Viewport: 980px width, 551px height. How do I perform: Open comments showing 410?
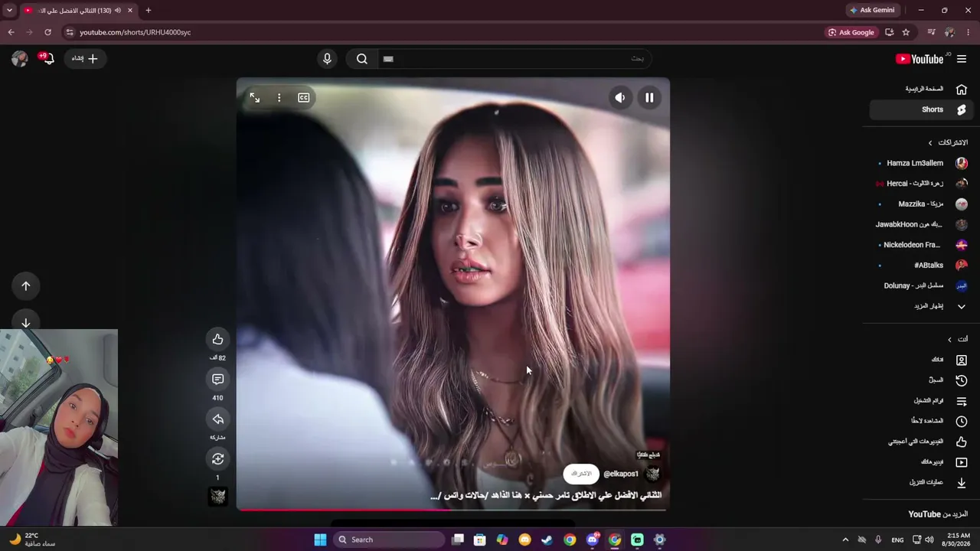pos(218,379)
